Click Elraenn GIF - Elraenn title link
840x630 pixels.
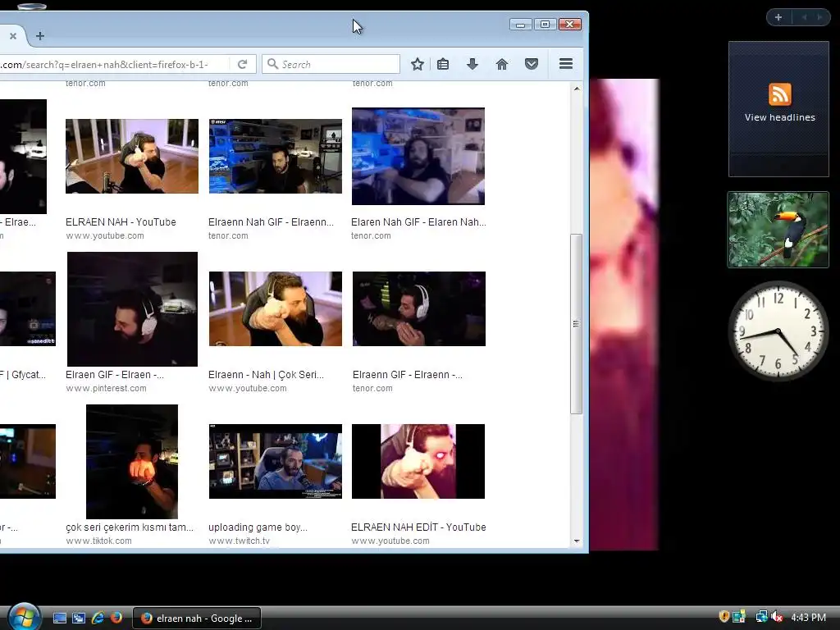[407, 374]
